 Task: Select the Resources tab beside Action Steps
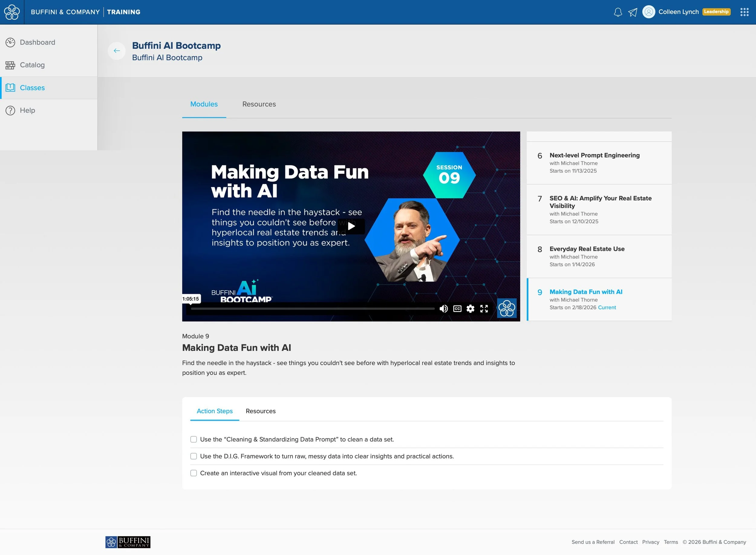[x=260, y=411]
